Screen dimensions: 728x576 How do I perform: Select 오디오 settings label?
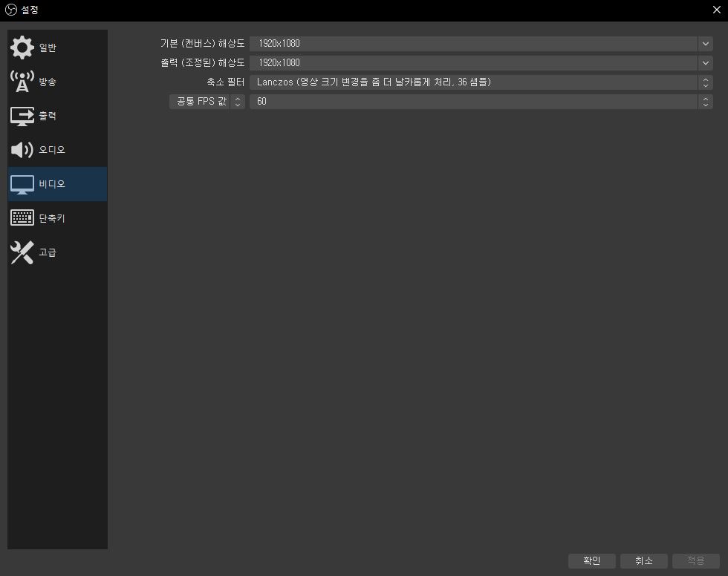(x=51, y=150)
